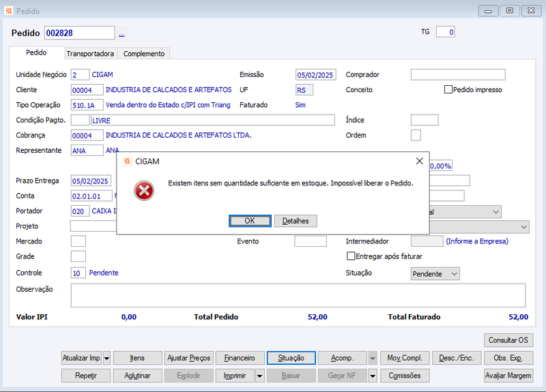Viewport: 546px width, 392px height.
Task: Click the Emissão date field
Action: tap(316, 75)
